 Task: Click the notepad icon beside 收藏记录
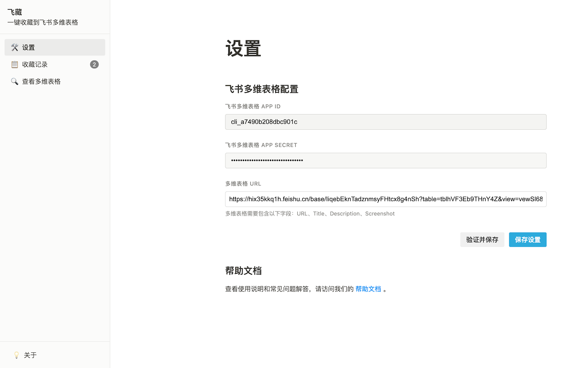tap(15, 64)
